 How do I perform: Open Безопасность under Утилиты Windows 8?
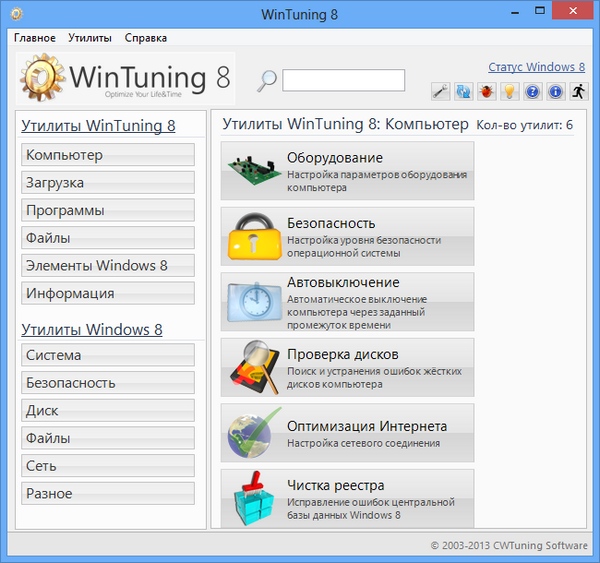pyautogui.click(x=108, y=383)
